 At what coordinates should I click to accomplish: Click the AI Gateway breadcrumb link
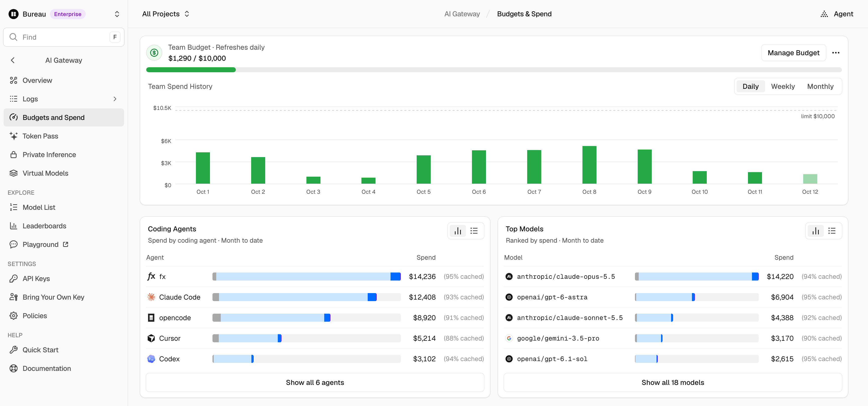pos(462,14)
